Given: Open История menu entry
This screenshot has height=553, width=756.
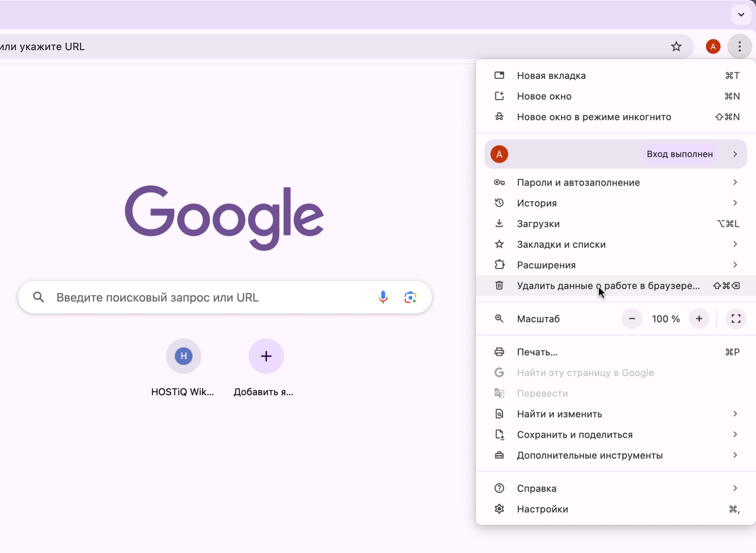Looking at the screenshot, I should tap(537, 203).
